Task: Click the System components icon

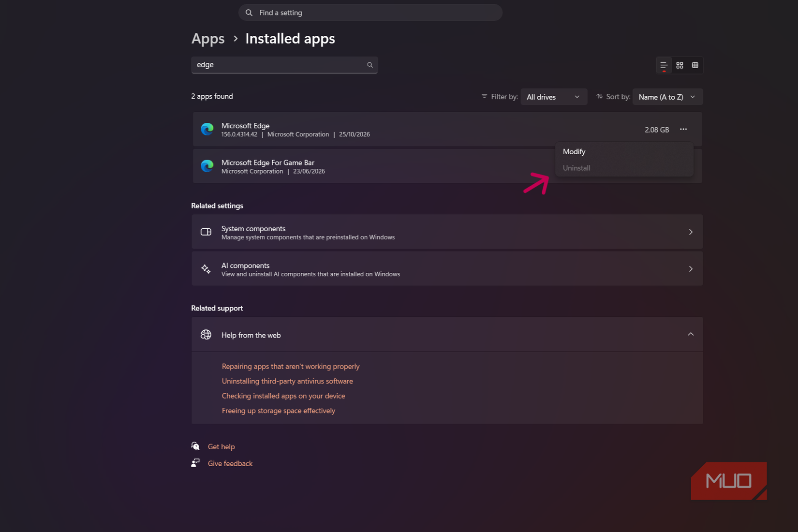Action: pyautogui.click(x=206, y=232)
